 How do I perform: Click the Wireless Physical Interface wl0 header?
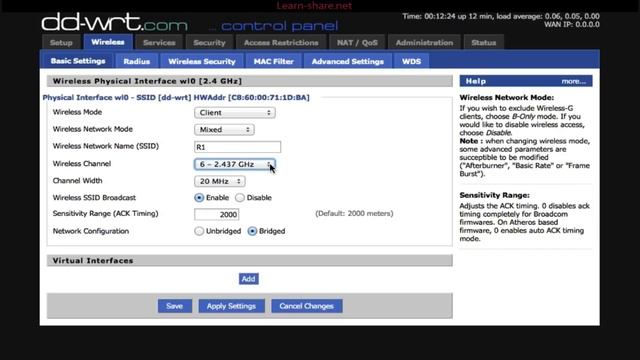[250, 81]
